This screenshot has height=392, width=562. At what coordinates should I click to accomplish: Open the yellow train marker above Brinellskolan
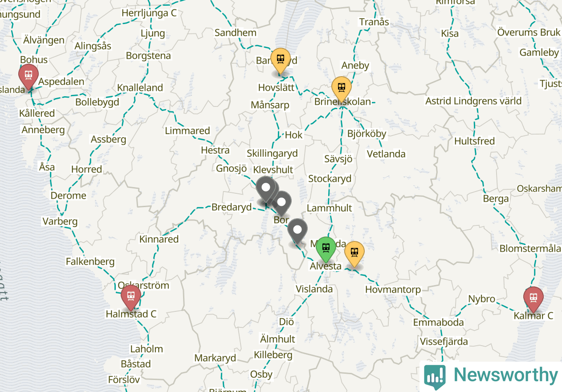coord(342,89)
